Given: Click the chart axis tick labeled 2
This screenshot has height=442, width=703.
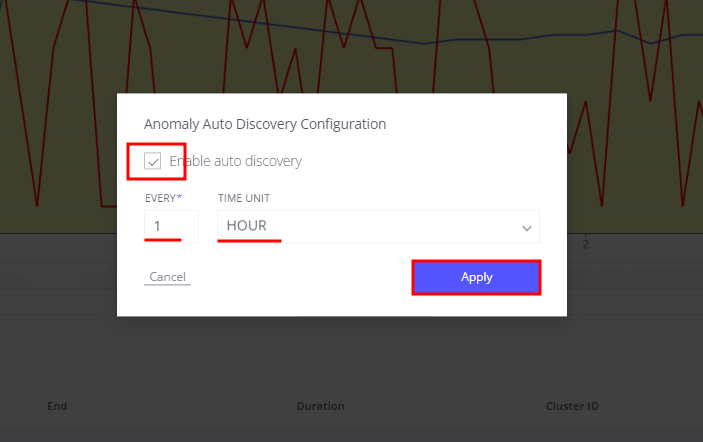Looking at the screenshot, I should pos(586,243).
